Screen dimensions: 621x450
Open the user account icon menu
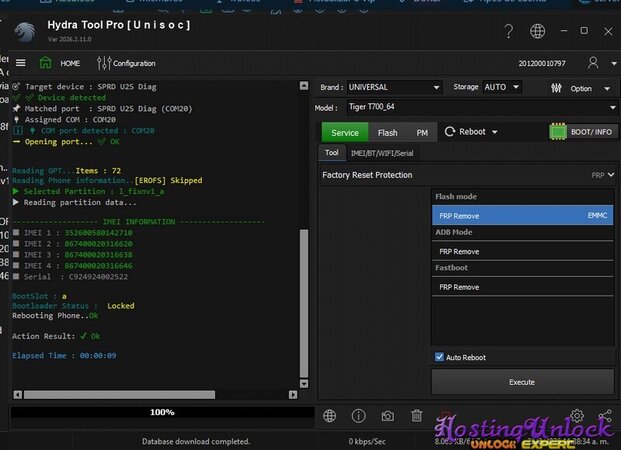pos(593,63)
